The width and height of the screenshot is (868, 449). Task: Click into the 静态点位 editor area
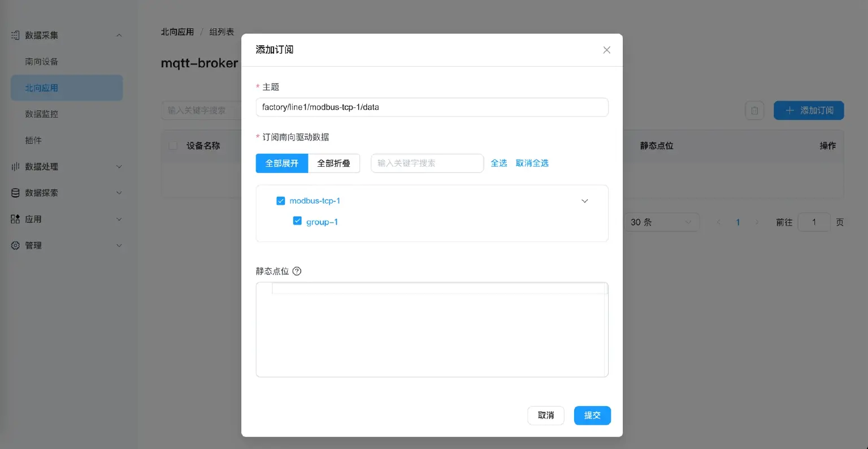(432, 334)
